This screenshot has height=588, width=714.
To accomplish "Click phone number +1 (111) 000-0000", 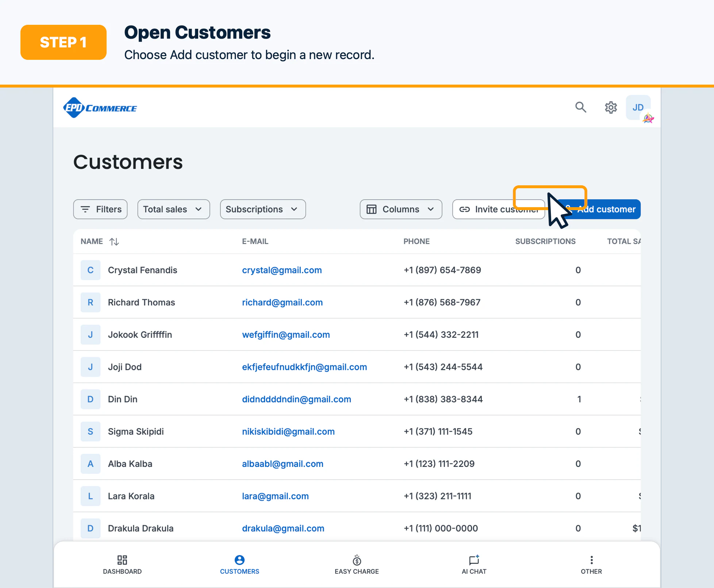I will 441,529.
